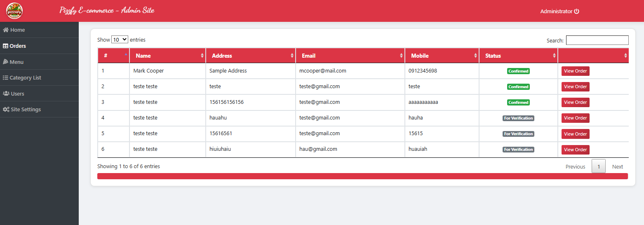Viewport: 644px width, 225px height.
Task: Click the Home house icon in sidebar
Action: pyautogui.click(x=6, y=30)
